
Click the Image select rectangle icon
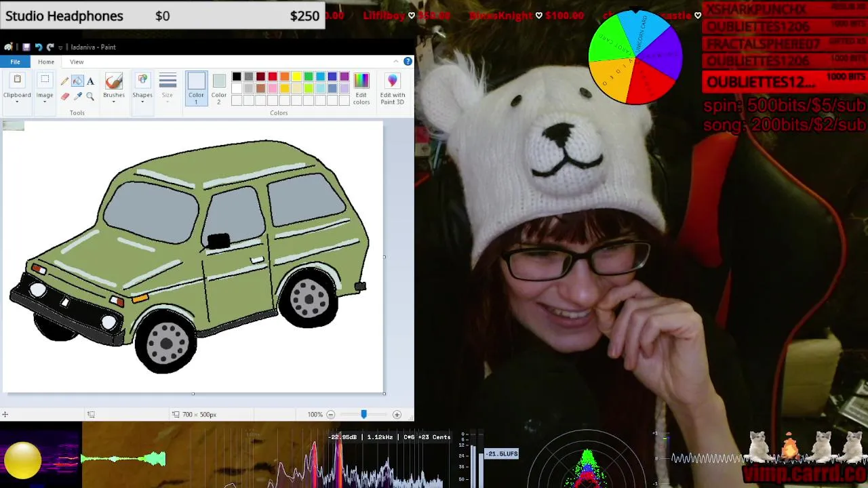(45, 81)
